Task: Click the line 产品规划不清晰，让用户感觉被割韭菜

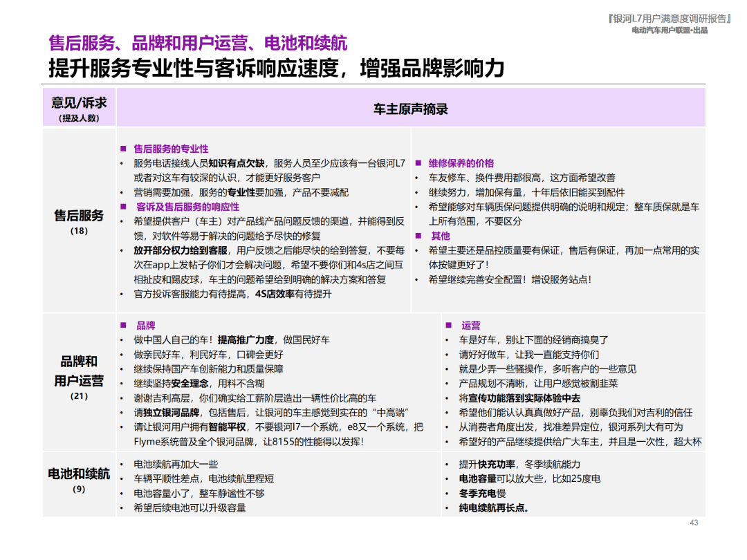Action: pyautogui.click(x=538, y=384)
